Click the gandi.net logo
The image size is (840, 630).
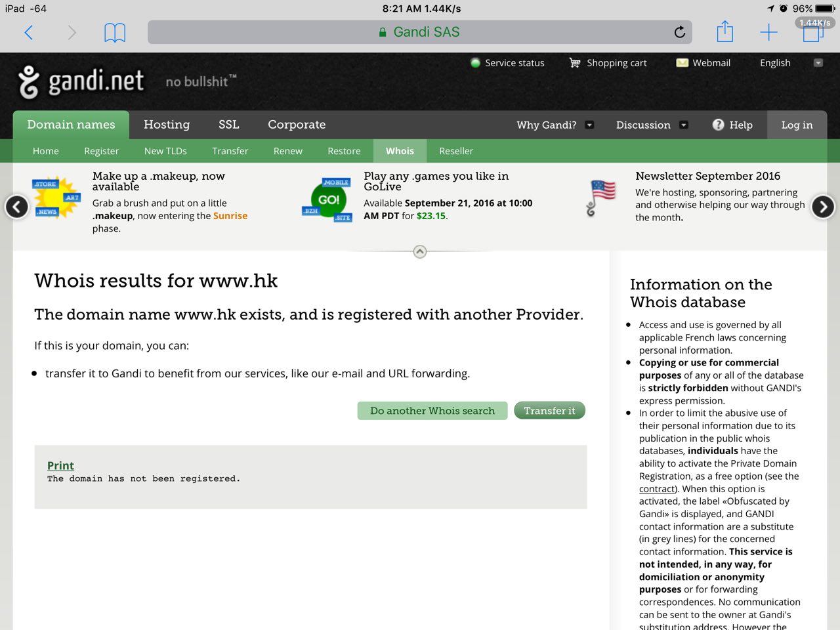pos(81,82)
